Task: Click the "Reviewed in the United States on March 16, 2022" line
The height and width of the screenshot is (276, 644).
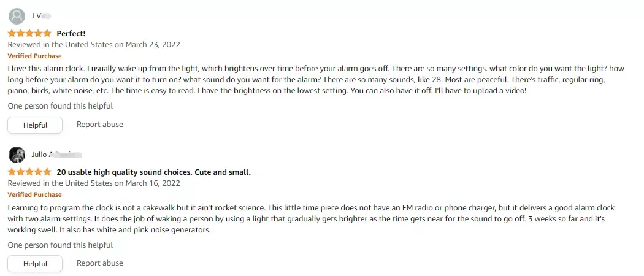Action: point(93,183)
